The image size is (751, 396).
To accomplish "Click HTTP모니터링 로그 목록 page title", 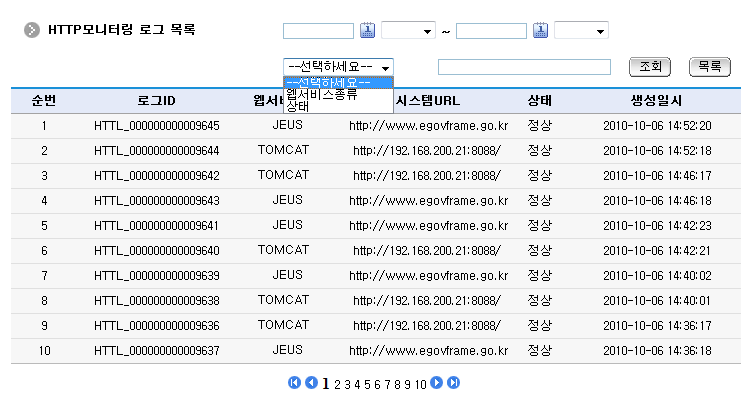I will [122, 30].
